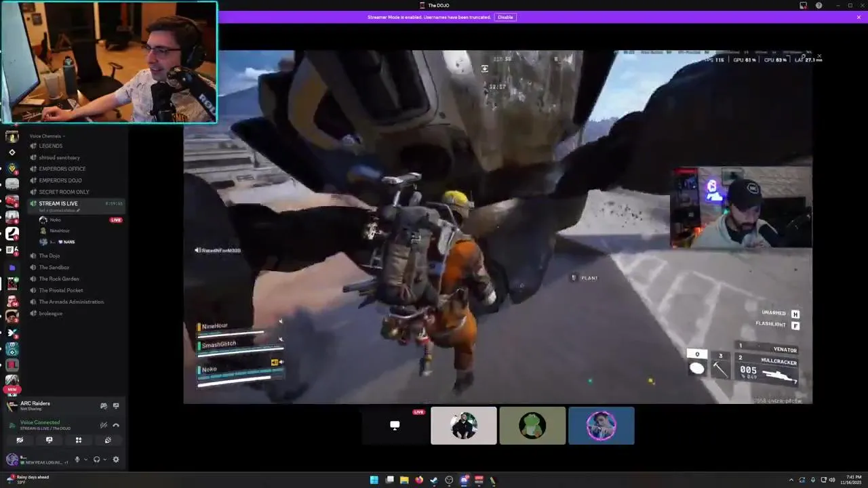Toggle camera on in voice panel
Viewport: 868px width, 488px height.
(20, 440)
